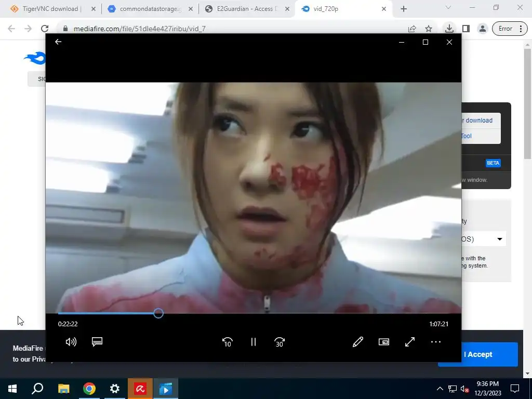532x399 pixels.
Task: Skip back 10 seconds
Action: click(228, 342)
